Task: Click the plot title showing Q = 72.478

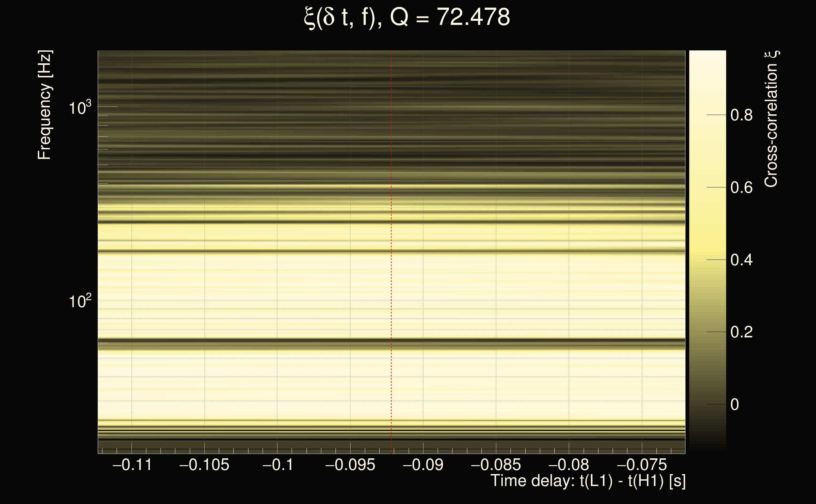Action: [407, 17]
